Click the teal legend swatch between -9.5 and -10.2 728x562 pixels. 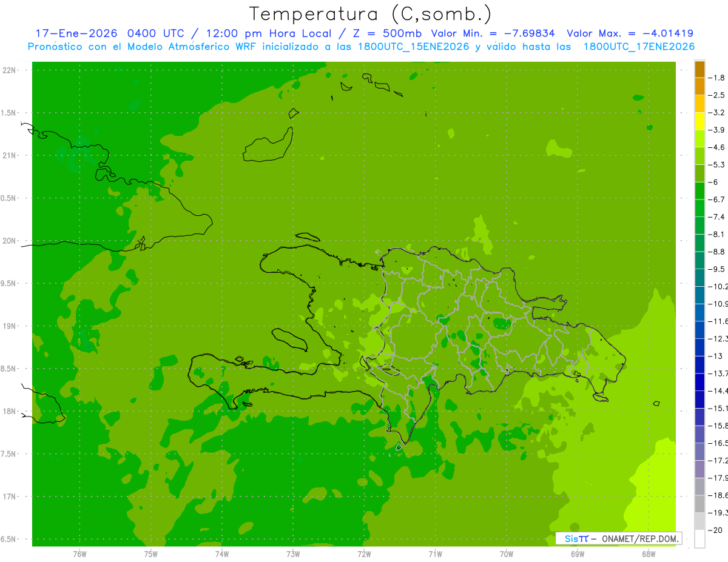[x=699, y=278]
